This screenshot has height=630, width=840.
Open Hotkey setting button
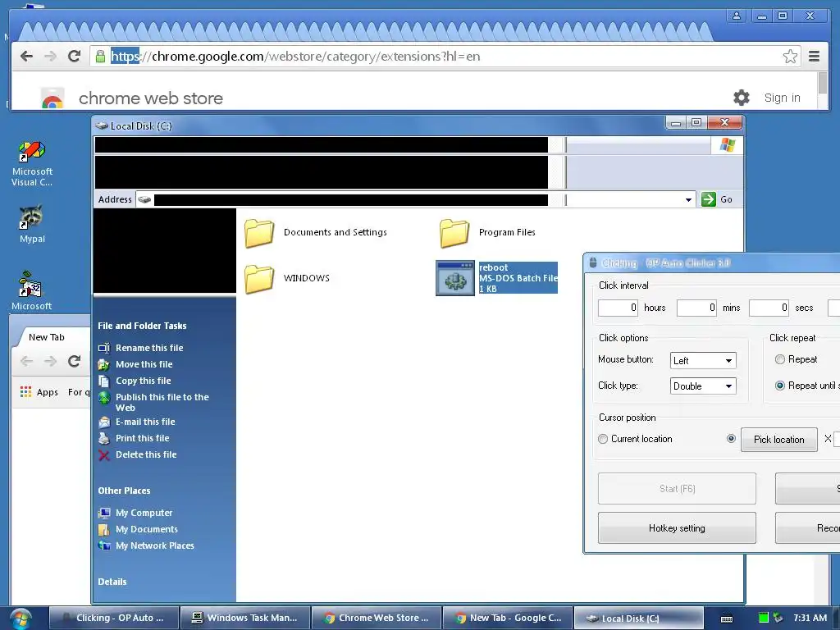pyautogui.click(x=677, y=528)
